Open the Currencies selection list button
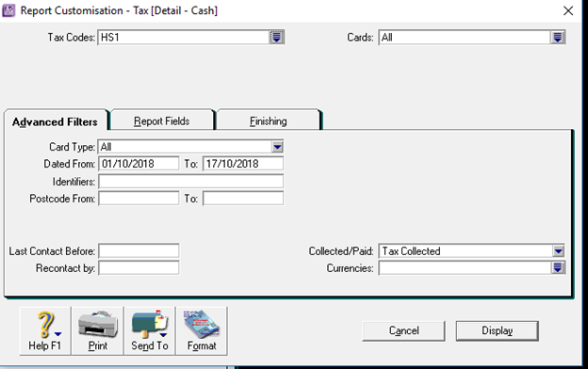This screenshot has height=369, width=588. 558,268
